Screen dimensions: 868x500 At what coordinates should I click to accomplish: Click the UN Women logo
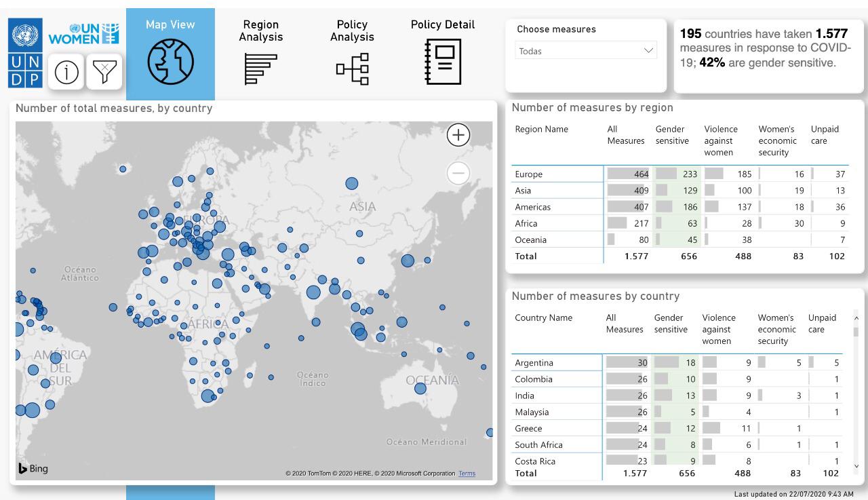[x=84, y=33]
